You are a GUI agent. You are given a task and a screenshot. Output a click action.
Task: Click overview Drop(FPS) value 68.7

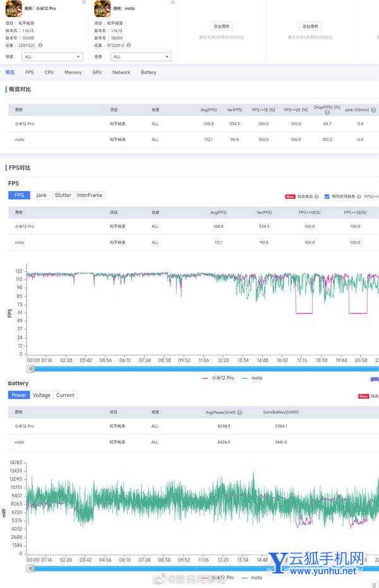point(327,124)
